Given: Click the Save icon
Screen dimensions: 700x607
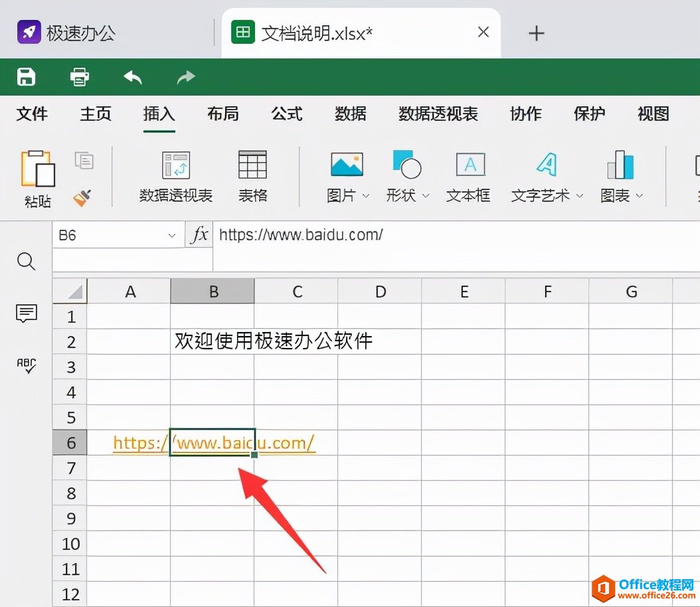Looking at the screenshot, I should click(x=25, y=77).
